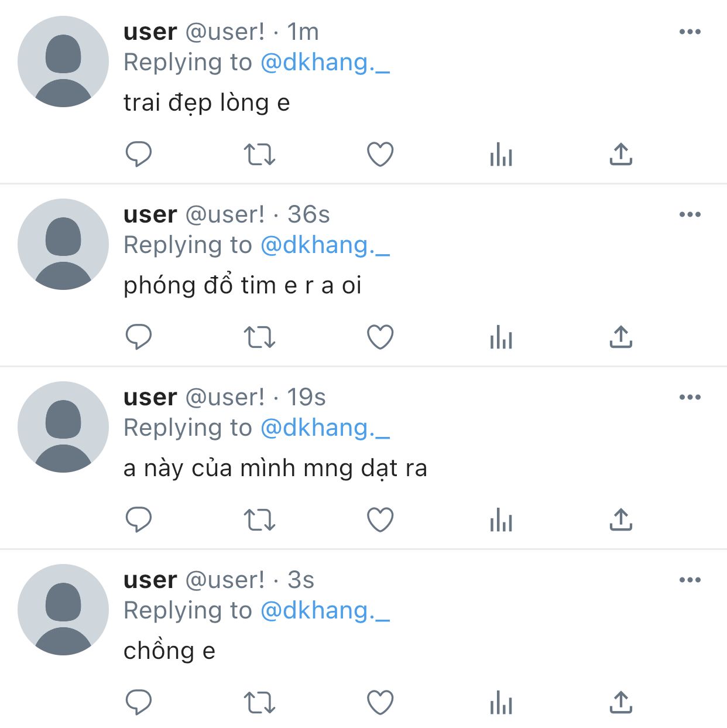Retweet the 'chồng e' tweet
The width and height of the screenshot is (727, 728).
coord(259,703)
